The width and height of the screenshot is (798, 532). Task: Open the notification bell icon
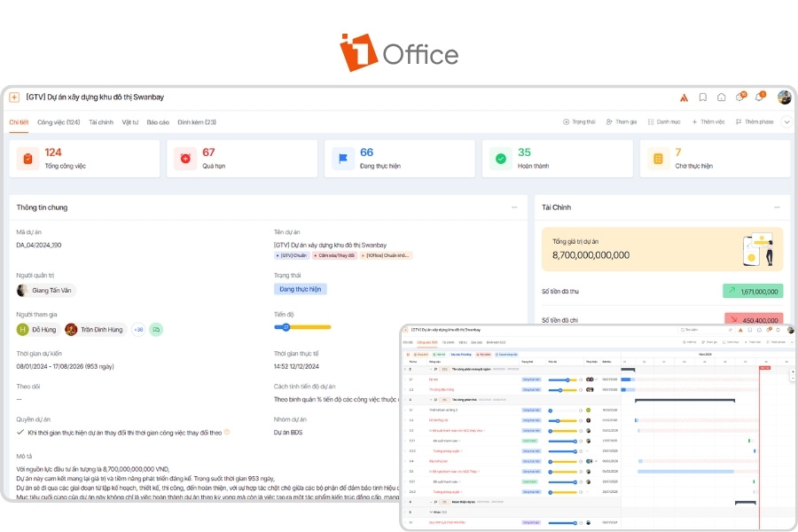(759, 97)
